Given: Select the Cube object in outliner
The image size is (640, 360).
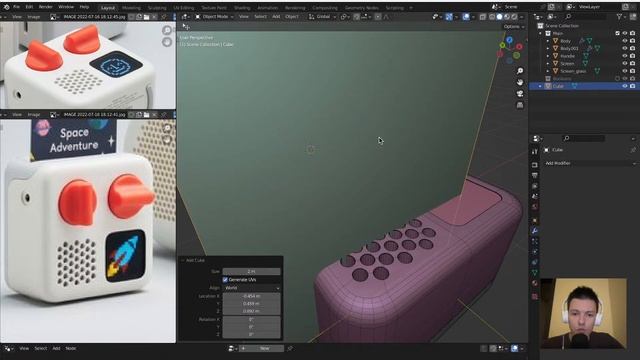Looking at the screenshot, I should 558,86.
